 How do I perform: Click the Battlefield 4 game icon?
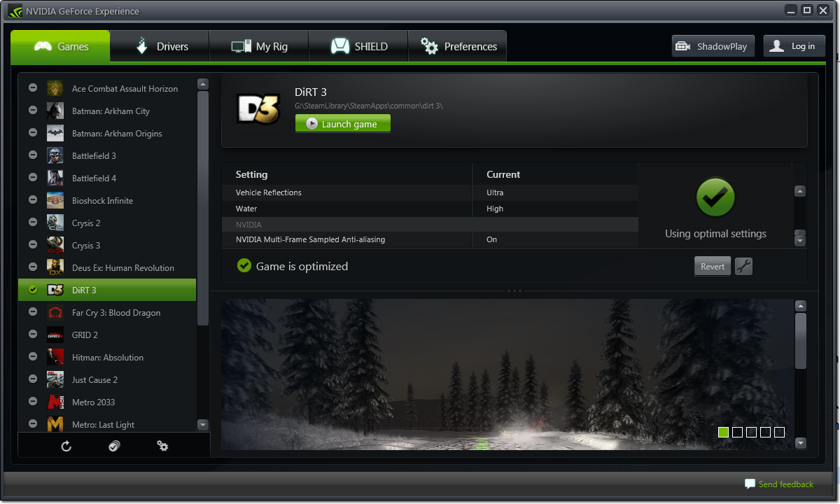point(55,178)
